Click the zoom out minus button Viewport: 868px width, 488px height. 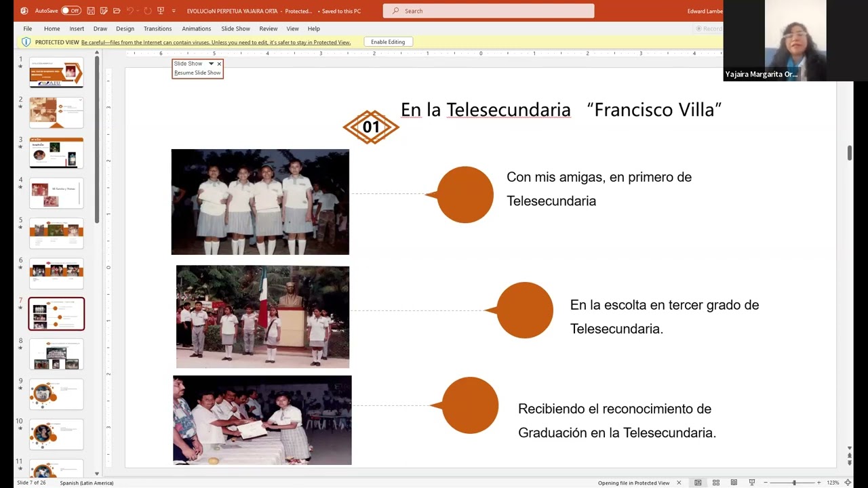(766, 483)
